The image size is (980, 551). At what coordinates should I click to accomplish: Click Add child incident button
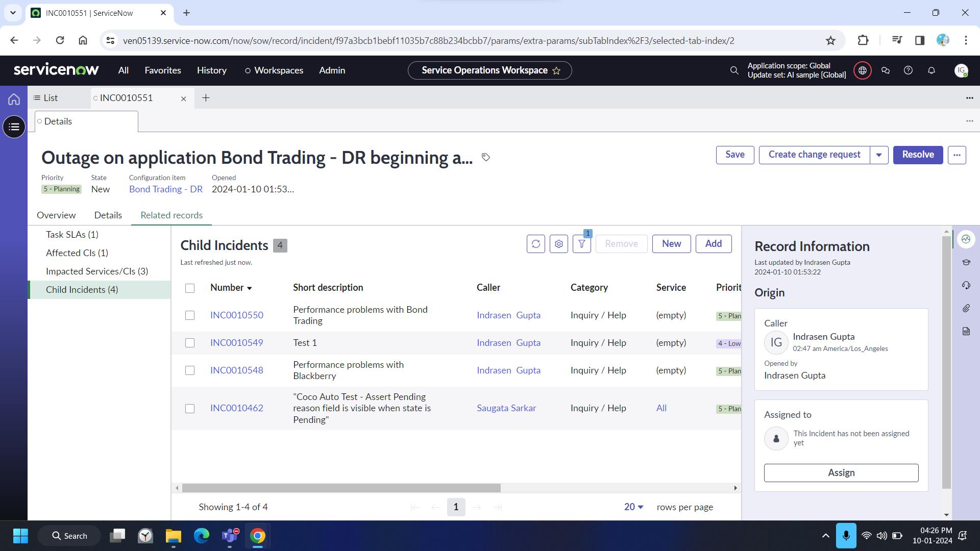coord(713,244)
